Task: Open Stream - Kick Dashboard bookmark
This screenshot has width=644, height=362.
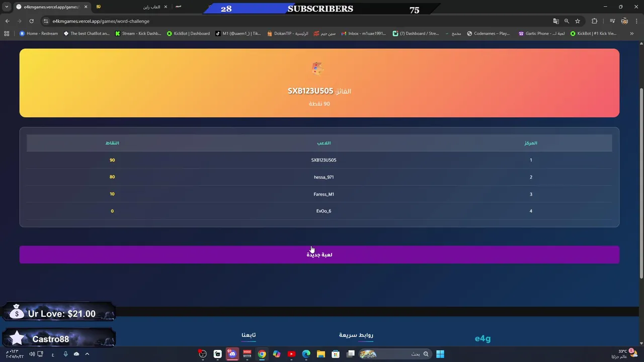Action: click(x=138, y=34)
